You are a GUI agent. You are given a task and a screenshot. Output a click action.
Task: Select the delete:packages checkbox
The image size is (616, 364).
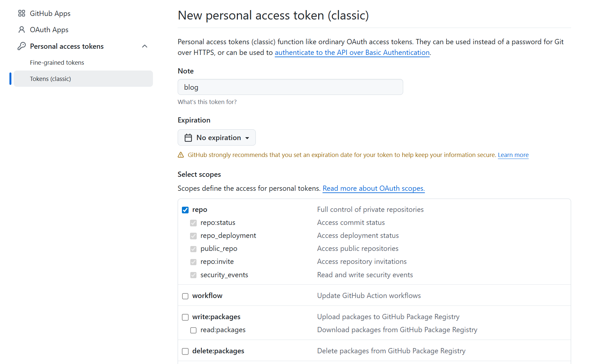[x=185, y=351]
